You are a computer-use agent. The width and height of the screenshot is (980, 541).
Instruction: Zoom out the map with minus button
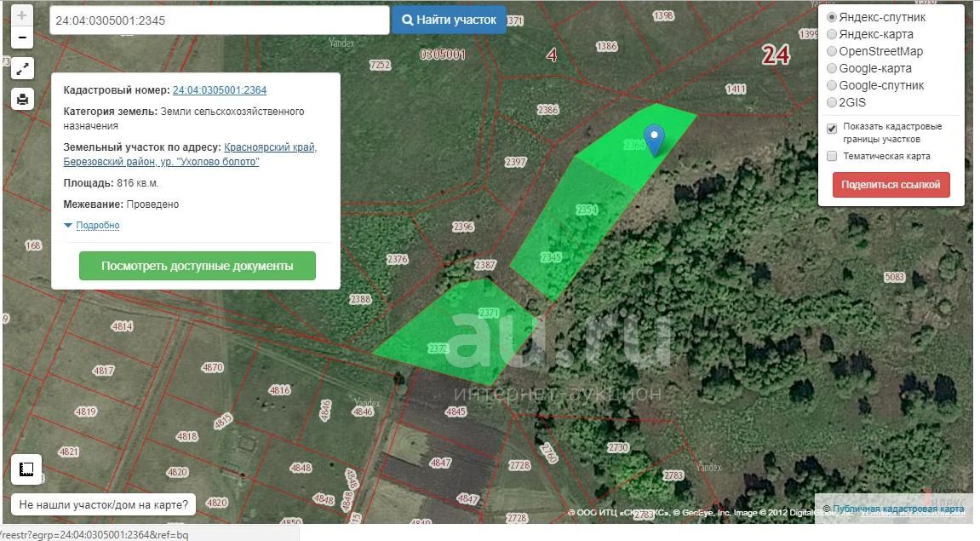[x=22, y=37]
